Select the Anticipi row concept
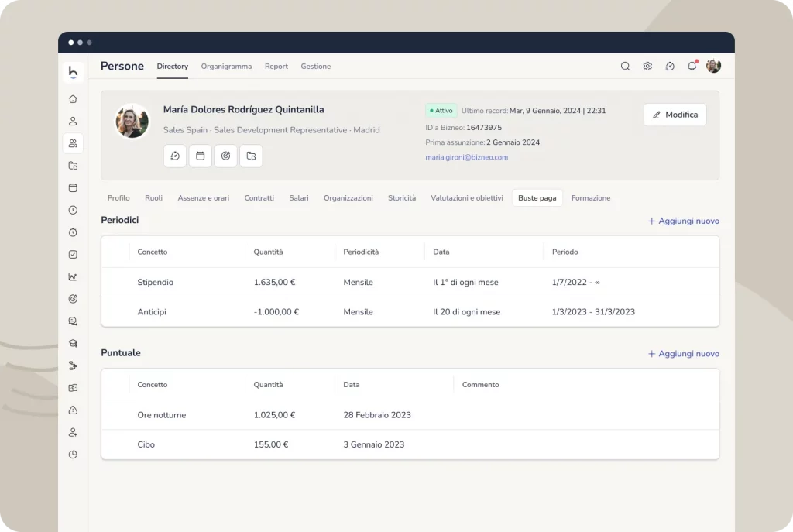 (x=152, y=312)
